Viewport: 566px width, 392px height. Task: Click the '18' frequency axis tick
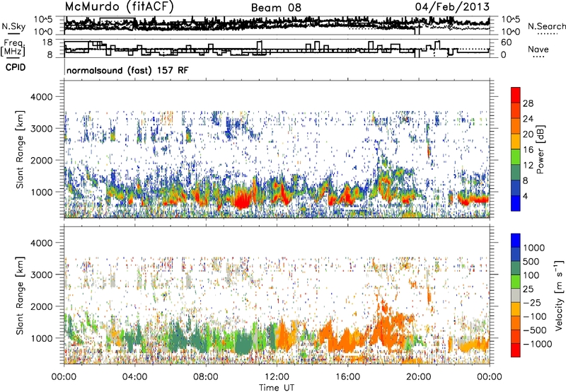click(47, 42)
